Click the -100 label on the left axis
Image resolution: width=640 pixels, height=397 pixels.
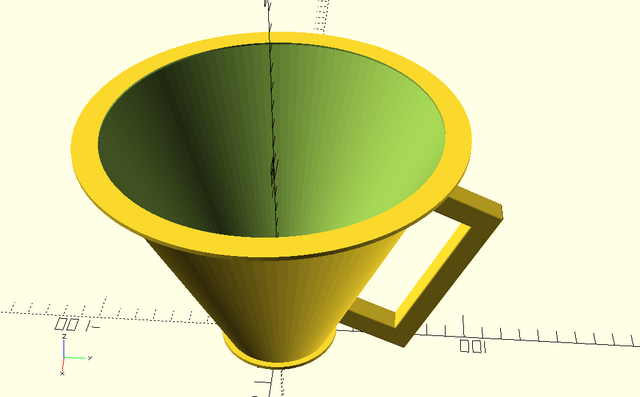click(77, 326)
